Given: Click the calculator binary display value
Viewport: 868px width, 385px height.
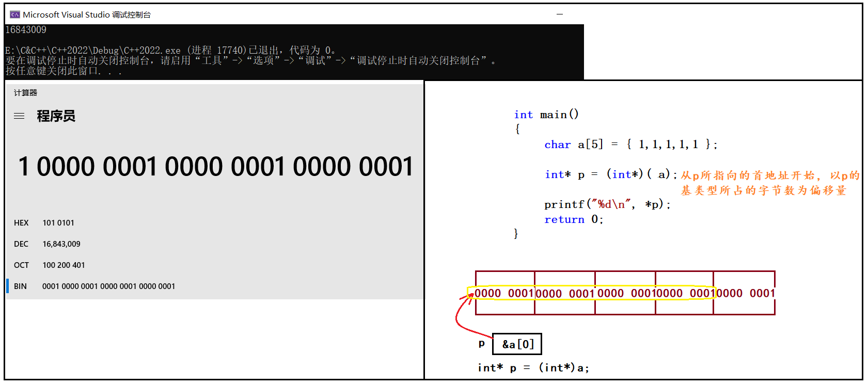Looking at the screenshot, I should coord(216,166).
